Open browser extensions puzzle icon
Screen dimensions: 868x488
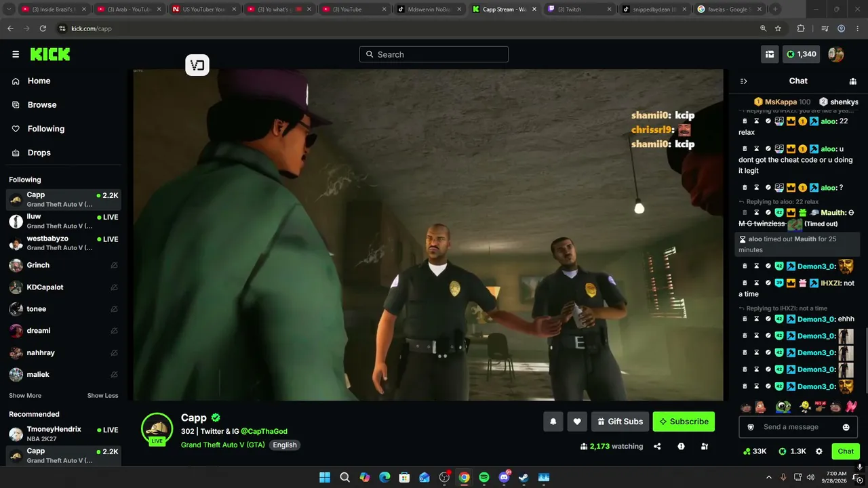point(801,28)
